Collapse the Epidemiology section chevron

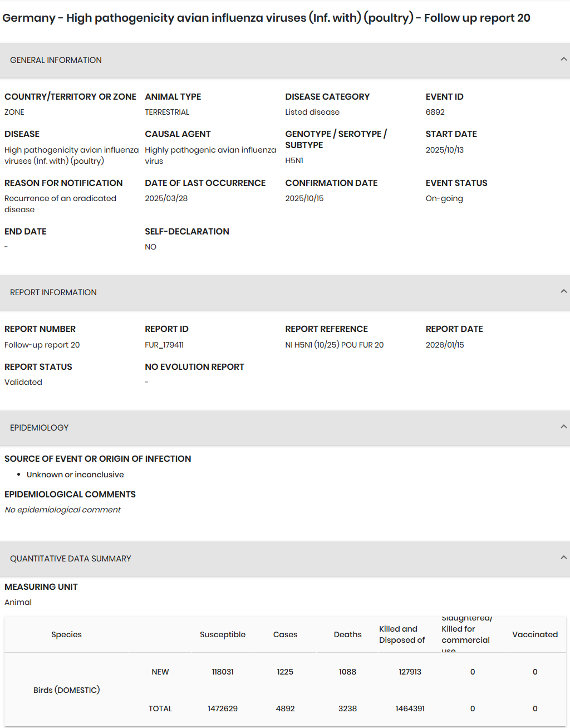pos(563,427)
